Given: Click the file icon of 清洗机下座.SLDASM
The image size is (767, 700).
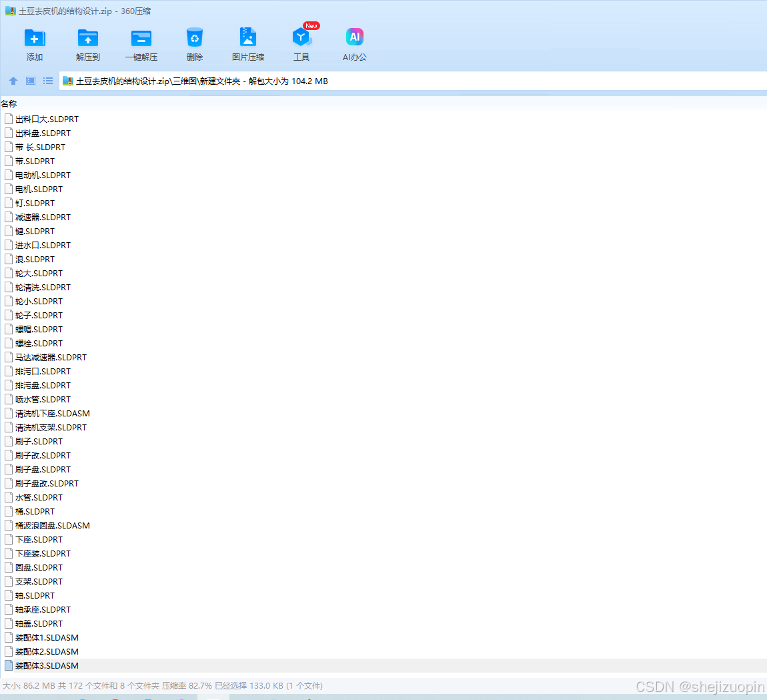Looking at the screenshot, I should click(x=8, y=414).
